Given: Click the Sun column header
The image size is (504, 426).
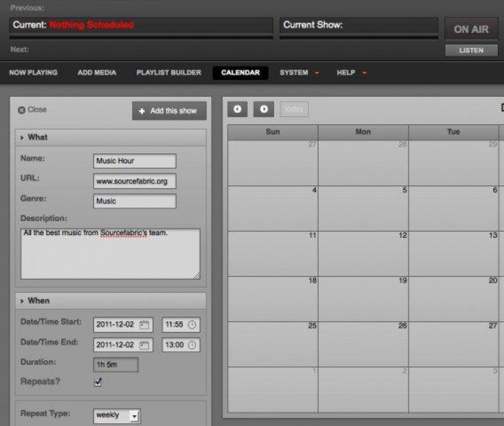Looking at the screenshot, I should [273, 132].
